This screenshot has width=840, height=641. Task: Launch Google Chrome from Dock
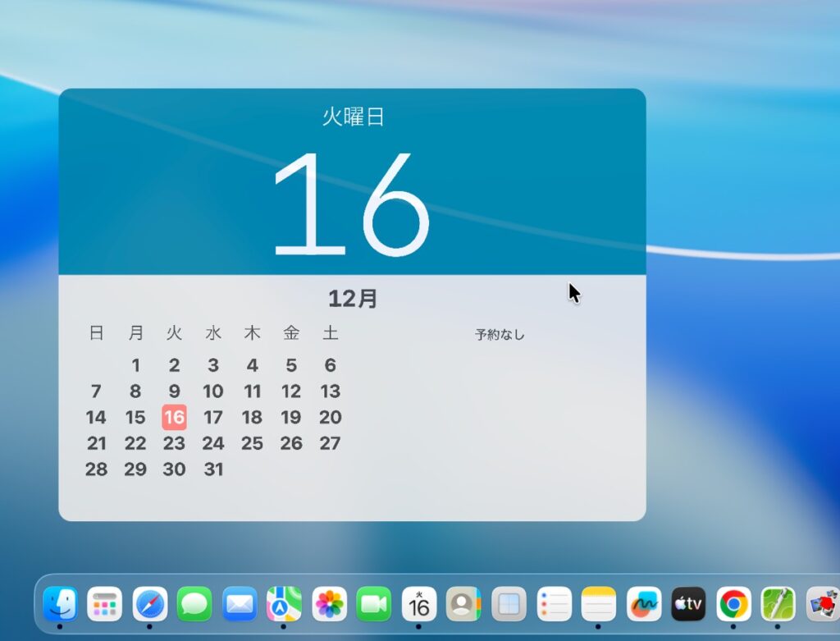point(733,605)
